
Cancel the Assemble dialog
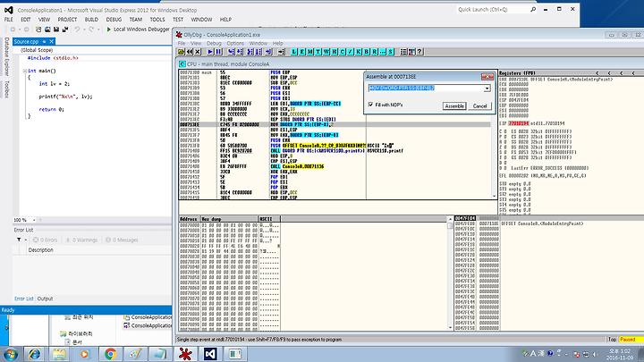(479, 105)
